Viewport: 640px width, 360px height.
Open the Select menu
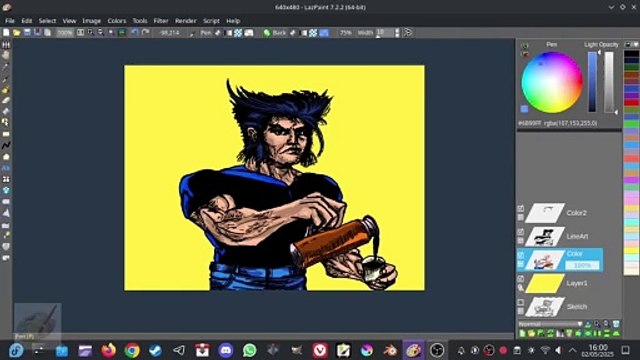(x=47, y=21)
